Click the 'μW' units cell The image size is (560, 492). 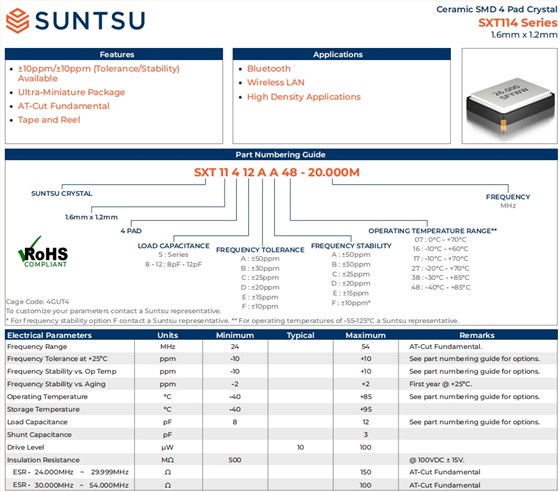coord(168,447)
